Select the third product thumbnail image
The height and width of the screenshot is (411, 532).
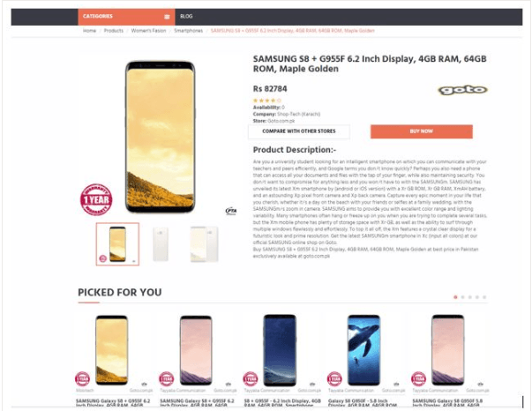pyautogui.click(x=205, y=244)
